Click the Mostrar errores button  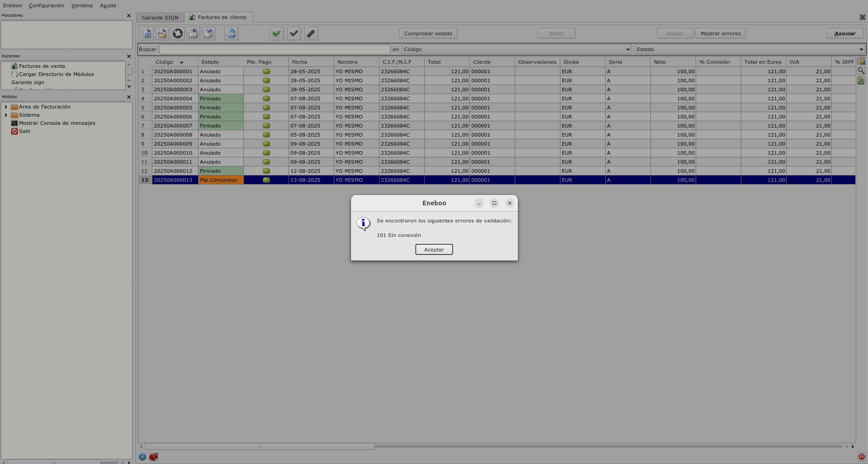(x=721, y=33)
